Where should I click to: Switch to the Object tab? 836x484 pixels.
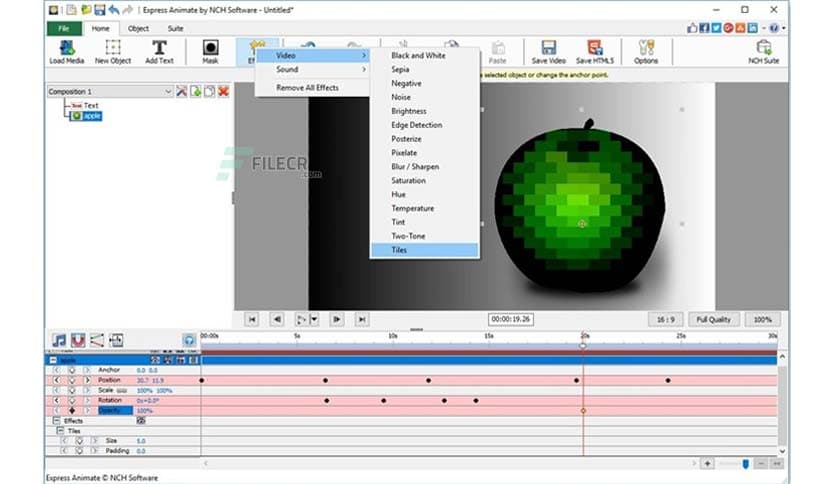pos(138,28)
